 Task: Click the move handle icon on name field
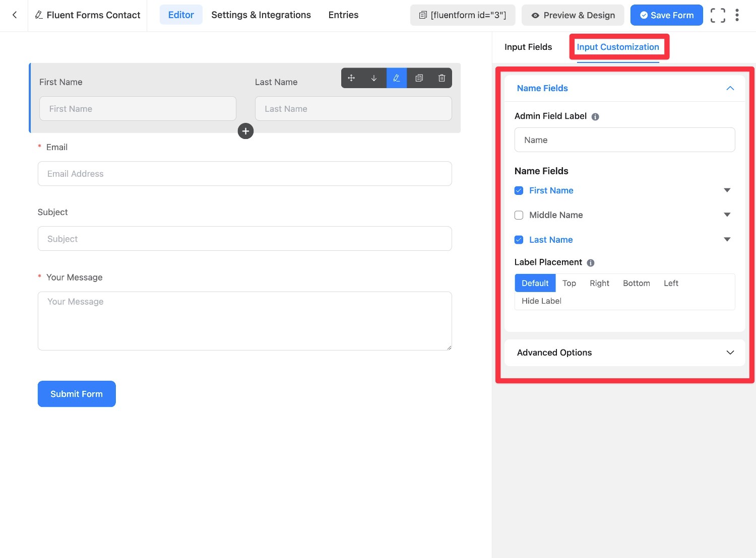(351, 78)
